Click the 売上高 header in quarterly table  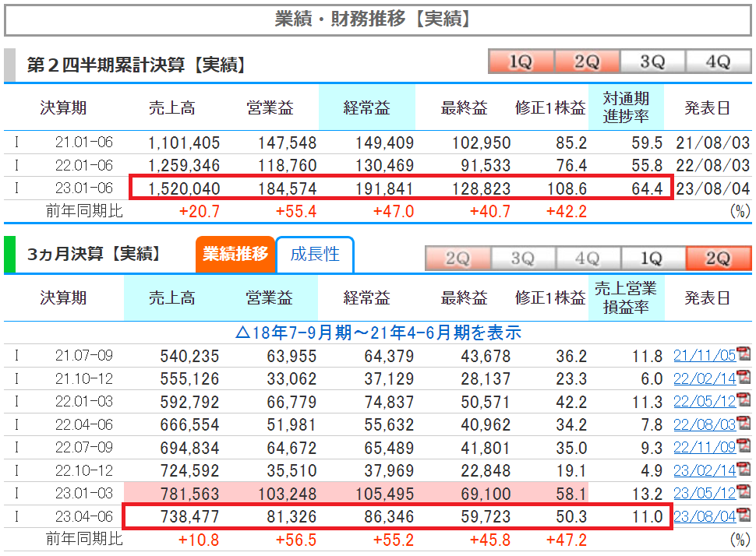click(x=172, y=297)
